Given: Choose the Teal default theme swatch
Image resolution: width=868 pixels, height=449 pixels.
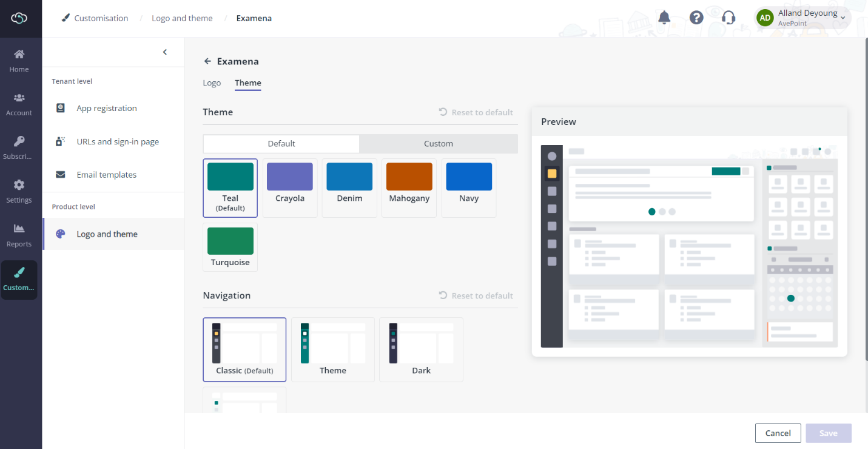Looking at the screenshot, I should click(x=230, y=188).
